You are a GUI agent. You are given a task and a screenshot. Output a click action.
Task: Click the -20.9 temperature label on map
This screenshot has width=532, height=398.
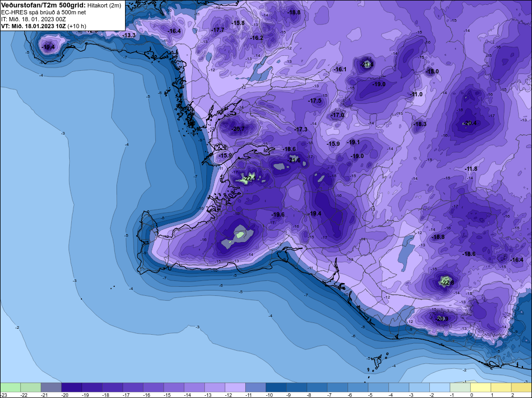click(x=442, y=319)
